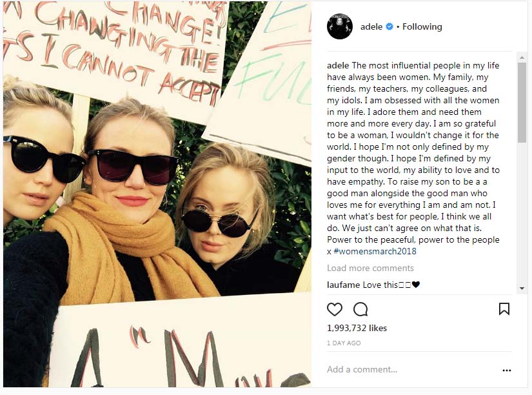Click the scroll-down arrow of the comments scrollbar
Image resolution: width=532 pixels, height=395 pixels.
click(x=522, y=289)
